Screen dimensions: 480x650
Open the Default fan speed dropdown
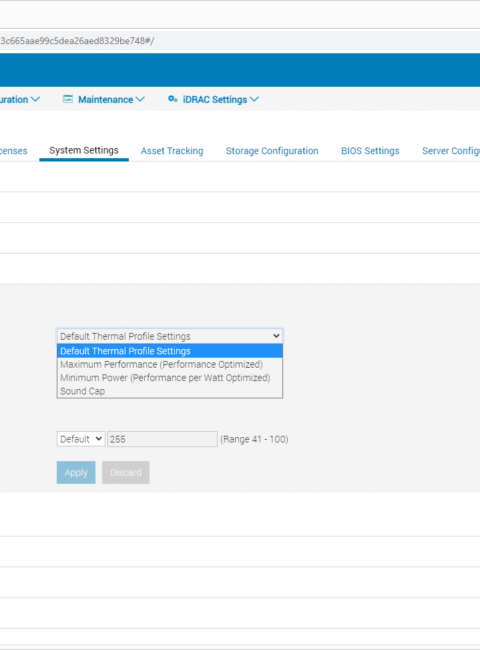81,439
